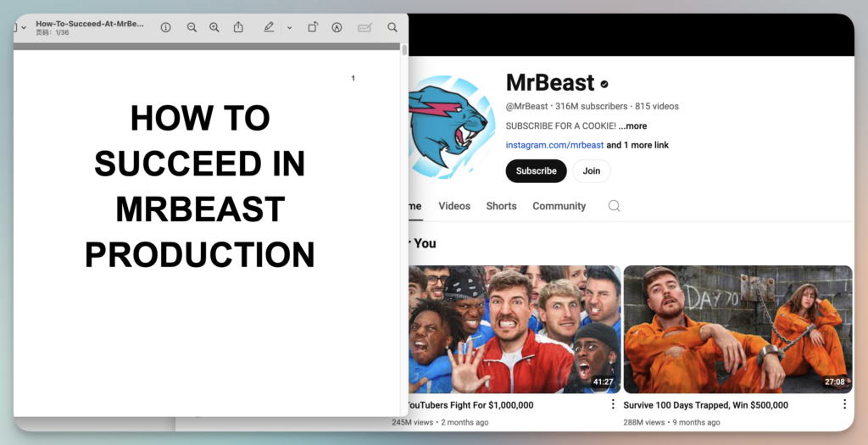The height and width of the screenshot is (445, 868).
Task: Click the '288M views' text
Action: pos(644,422)
